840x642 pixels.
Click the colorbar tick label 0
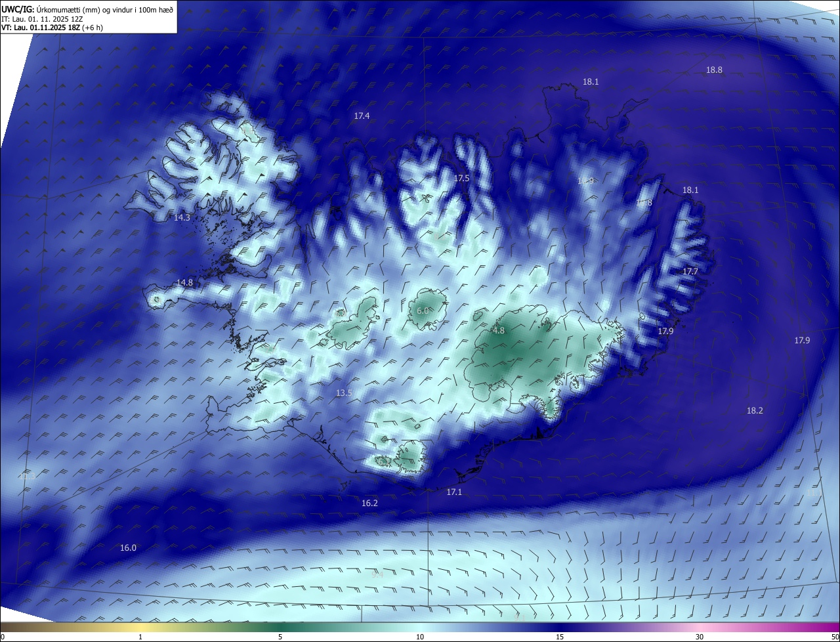[x=2, y=637]
